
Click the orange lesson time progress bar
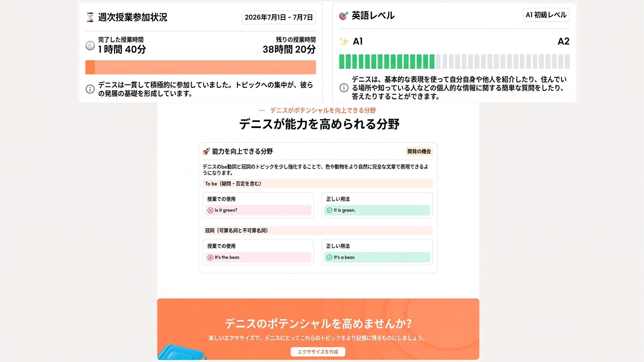[x=201, y=67]
